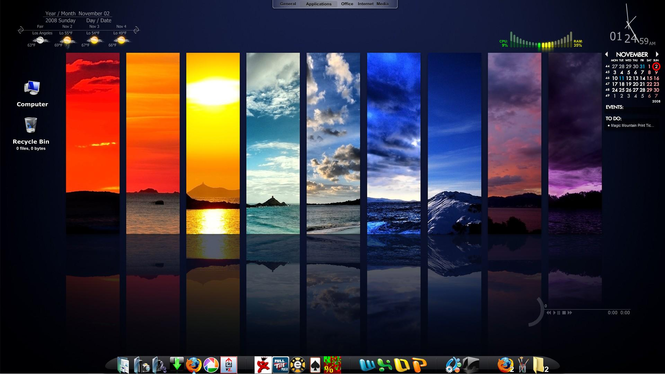Click the Year / Month November 02 text

(77, 13)
